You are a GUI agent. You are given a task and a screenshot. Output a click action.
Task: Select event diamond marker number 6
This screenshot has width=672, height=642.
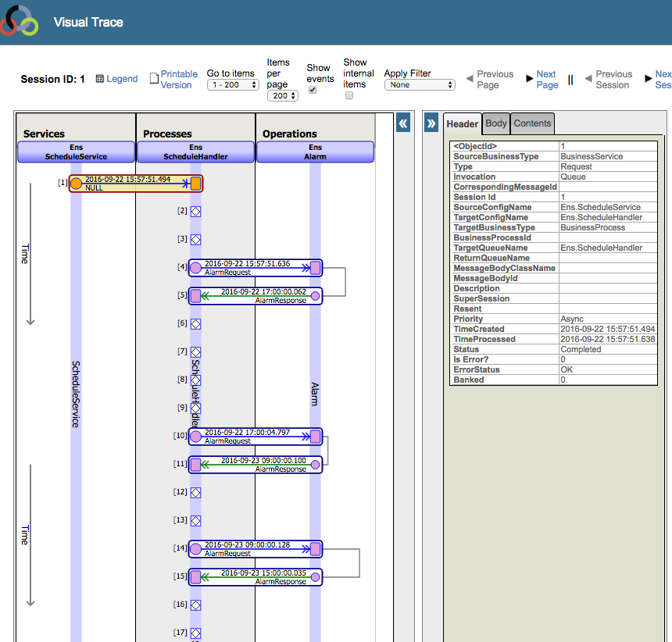(x=196, y=323)
